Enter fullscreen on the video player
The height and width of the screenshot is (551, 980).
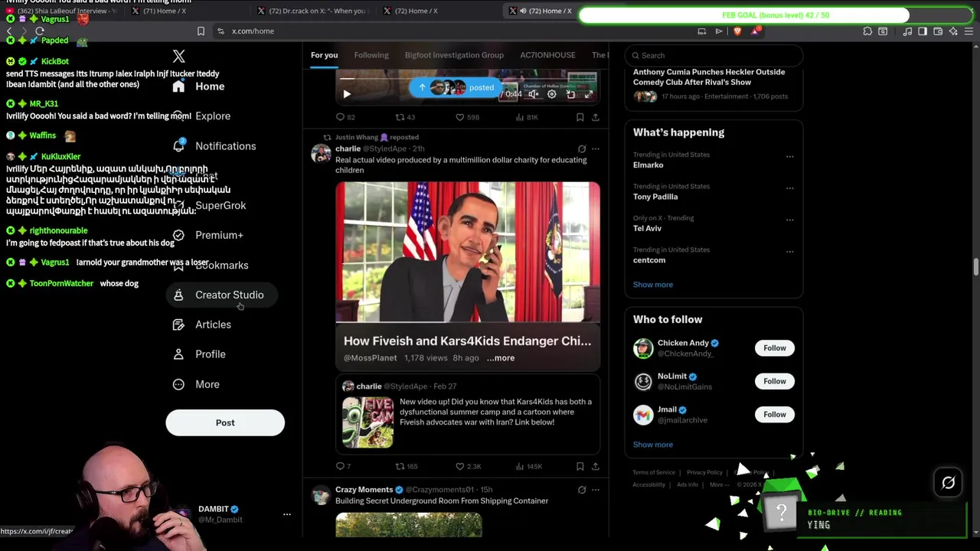[588, 94]
